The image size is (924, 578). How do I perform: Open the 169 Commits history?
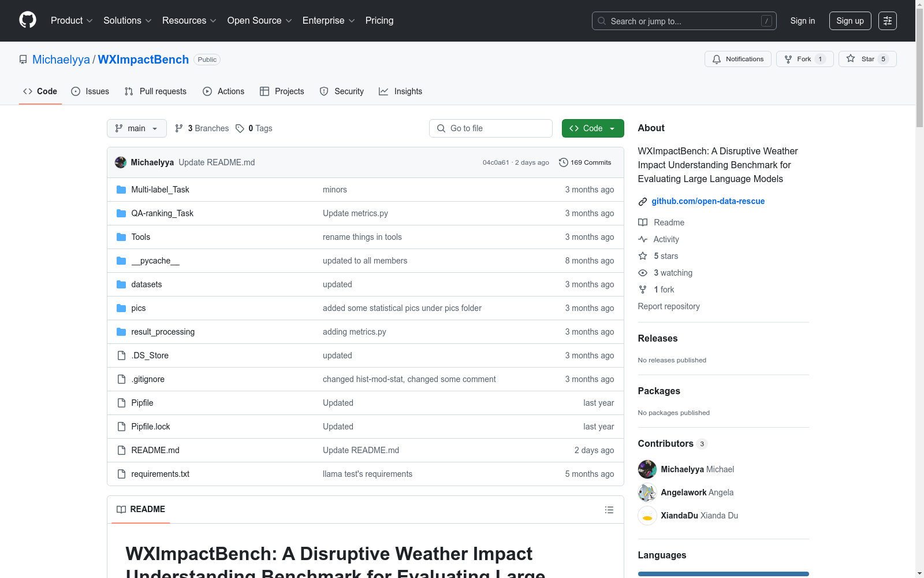point(585,162)
